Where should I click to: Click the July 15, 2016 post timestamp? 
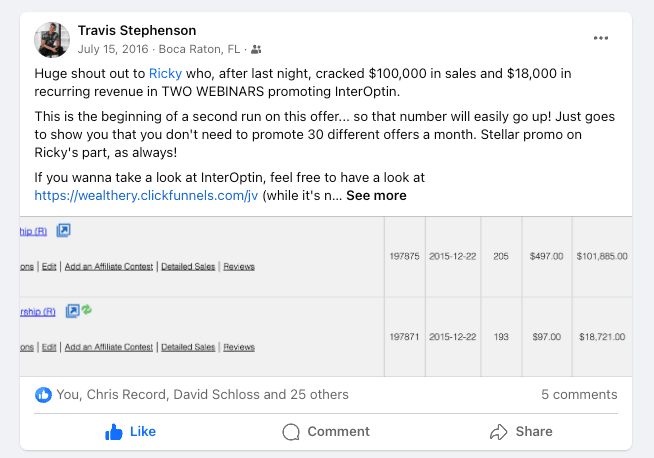(x=113, y=49)
